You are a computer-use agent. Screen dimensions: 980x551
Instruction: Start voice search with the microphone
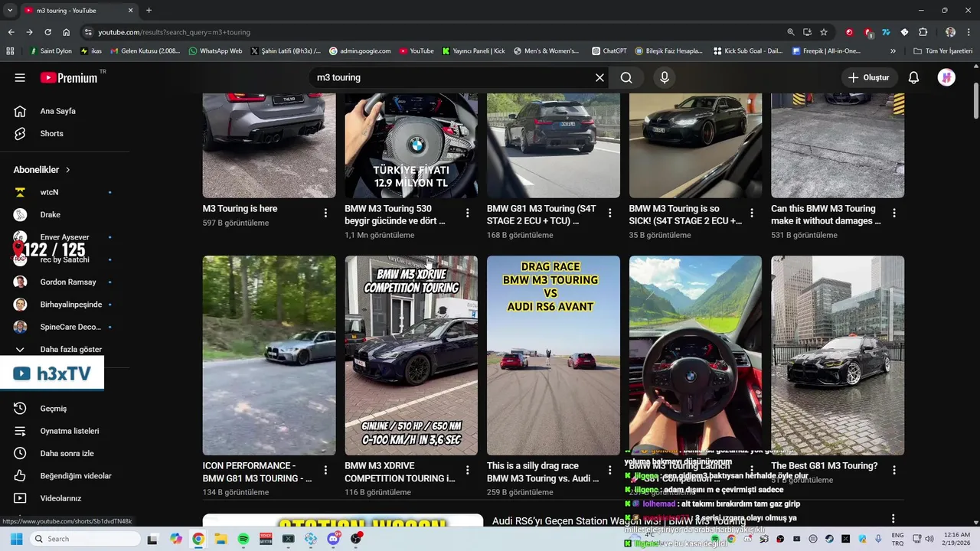tap(665, 77)
